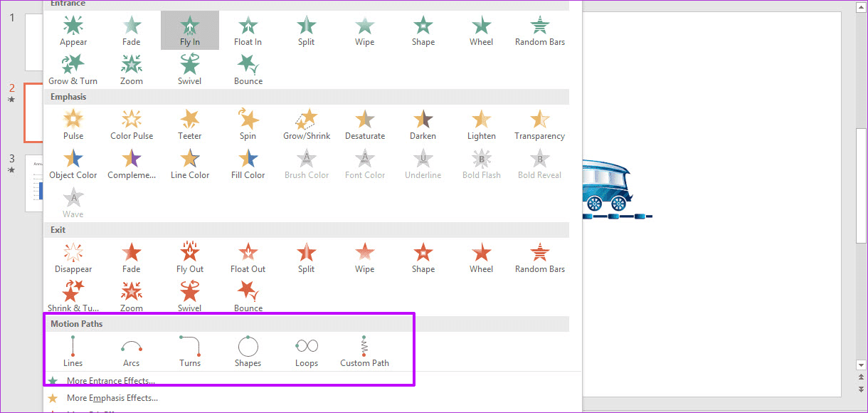
Task: Select the Shape entrance effect
Action: point(423,31)
